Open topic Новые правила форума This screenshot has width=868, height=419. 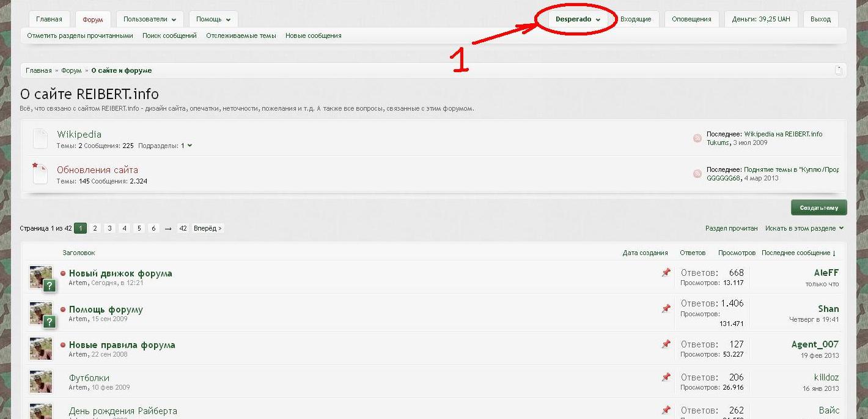[122, 345]
